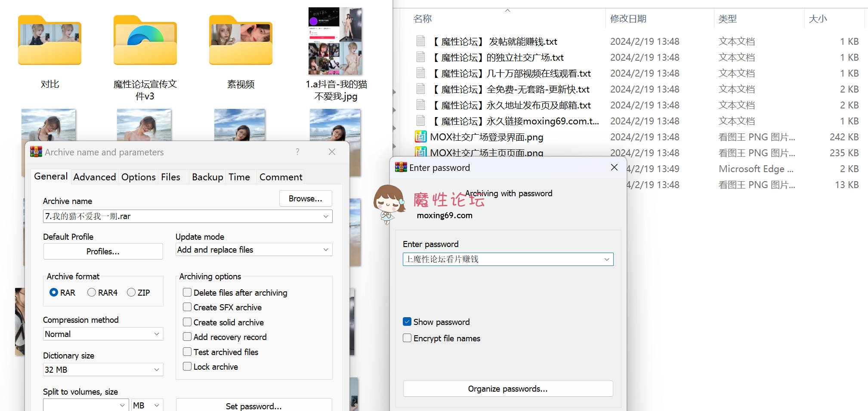Image resolution: width=868 pixels, height=411 pixels.
Task: Click the text file icon for 的独立社交广场.txt
Action: point(420,57)
